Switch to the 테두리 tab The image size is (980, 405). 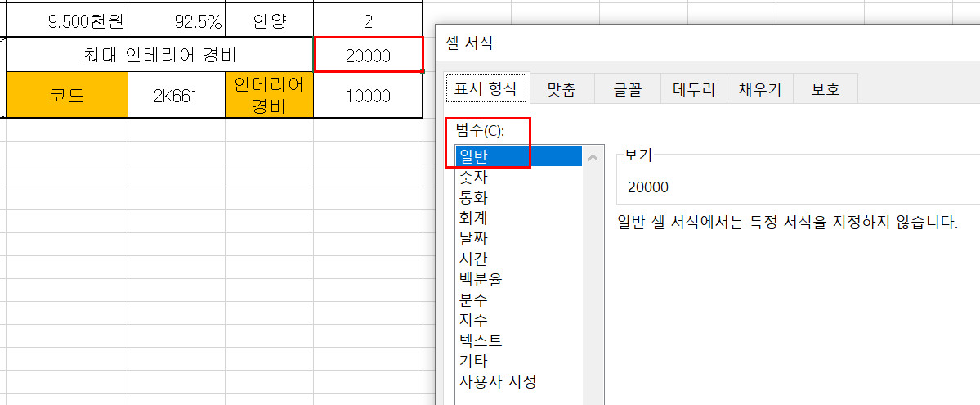pos(694,89)
